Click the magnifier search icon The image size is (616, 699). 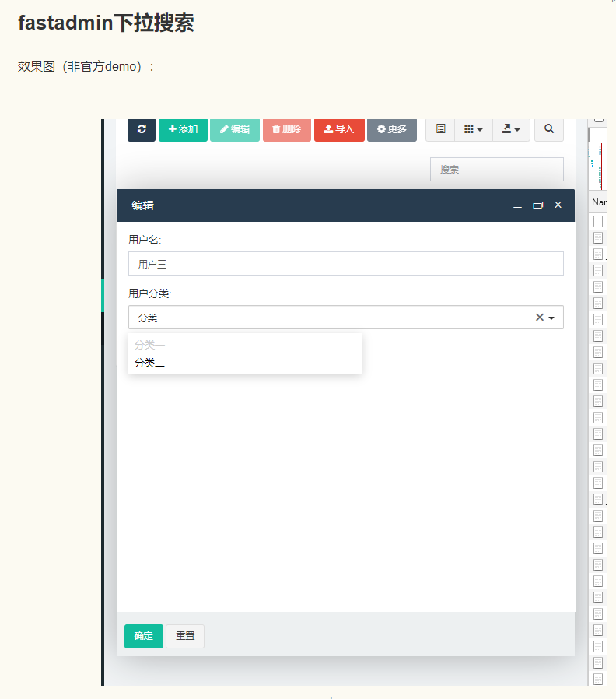[549, 130]
